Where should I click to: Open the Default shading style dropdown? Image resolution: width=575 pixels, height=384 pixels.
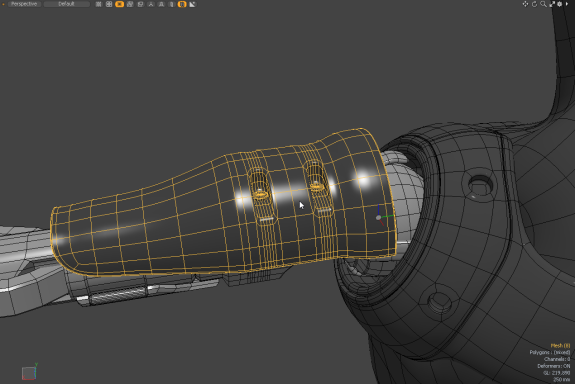pos(66,4)
